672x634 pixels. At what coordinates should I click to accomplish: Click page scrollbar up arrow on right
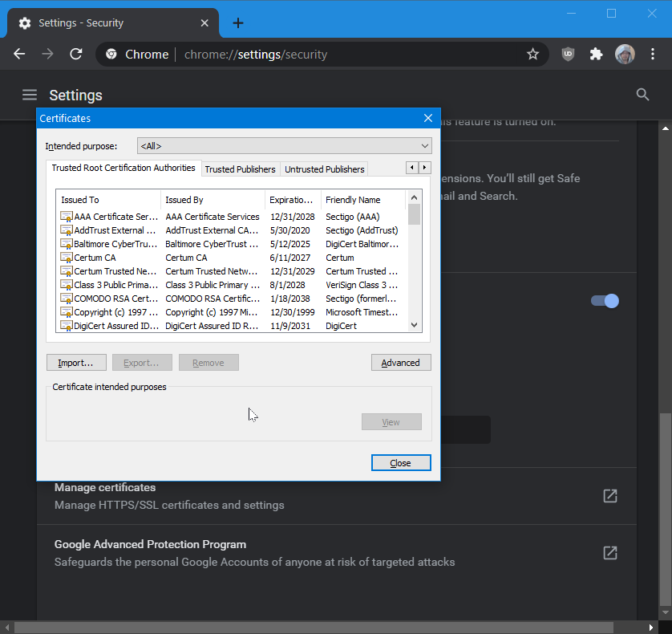point(665,128)
